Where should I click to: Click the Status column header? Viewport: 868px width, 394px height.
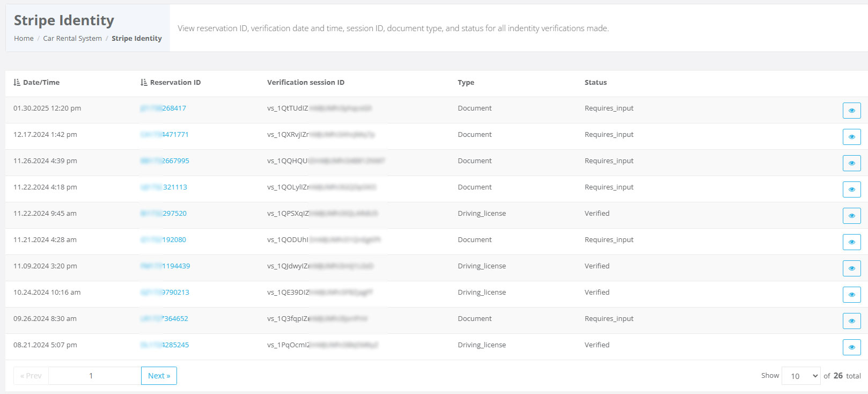coord(595,83)
